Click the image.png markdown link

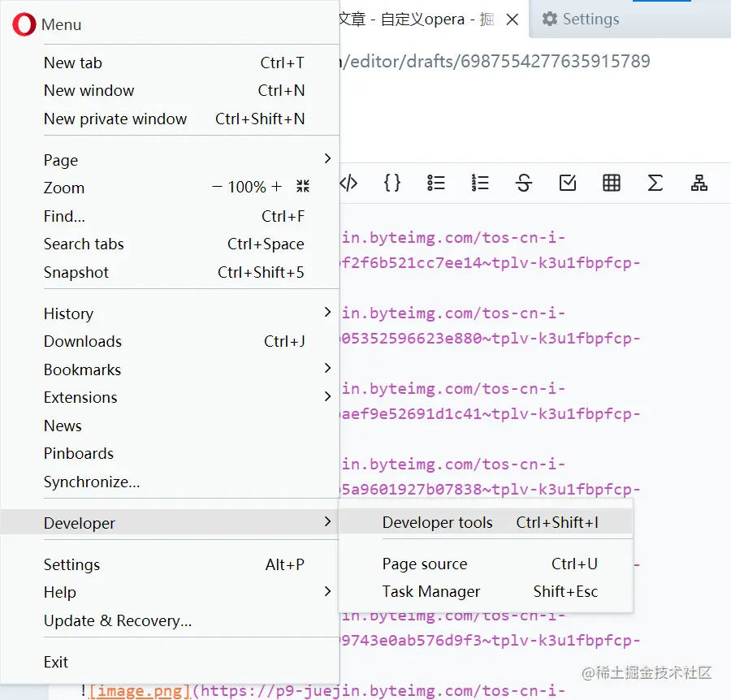coord(141,691)
